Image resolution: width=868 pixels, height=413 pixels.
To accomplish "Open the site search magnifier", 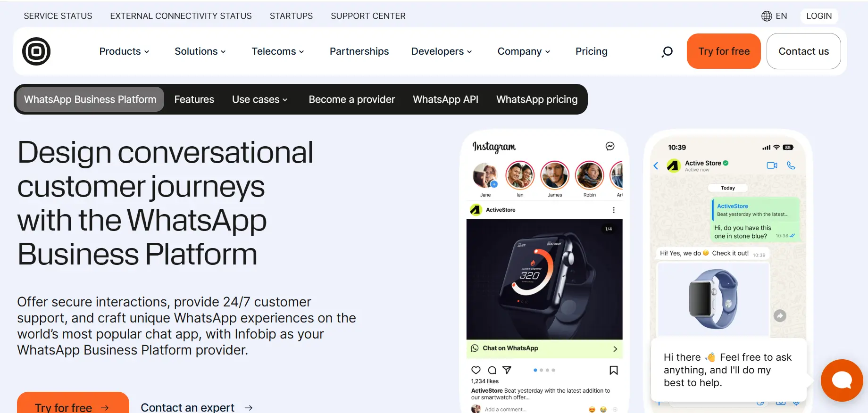I will point(667,51).
